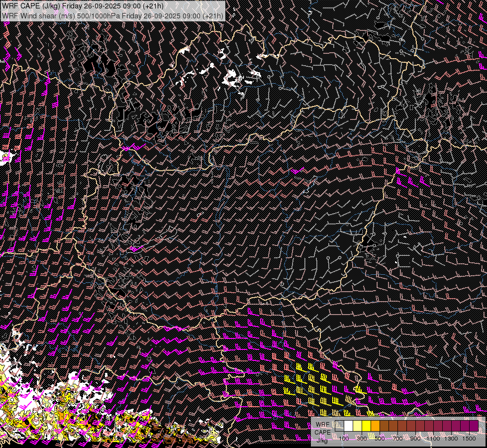Click the white CAPE legend swatch

click(x=349, y=426)
